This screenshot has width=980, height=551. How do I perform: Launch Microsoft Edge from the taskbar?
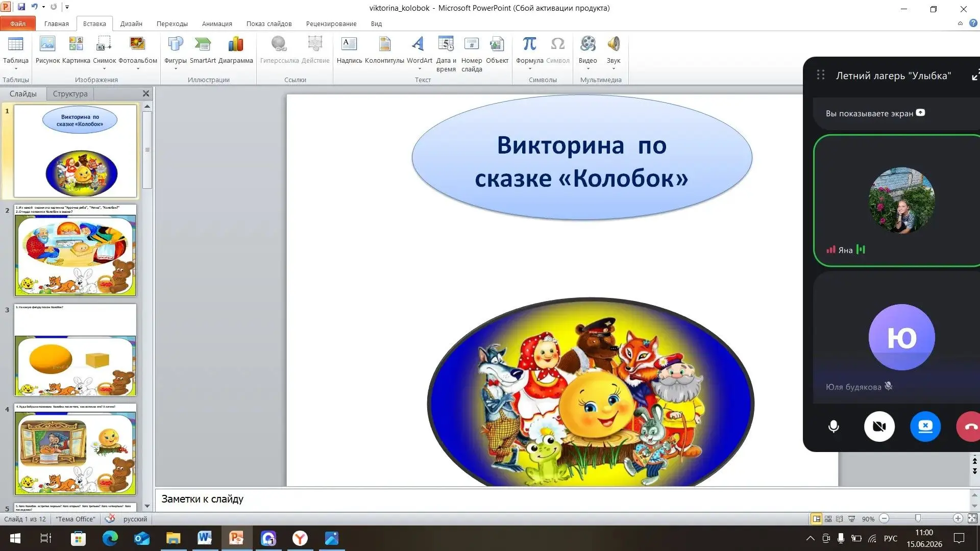110,538
